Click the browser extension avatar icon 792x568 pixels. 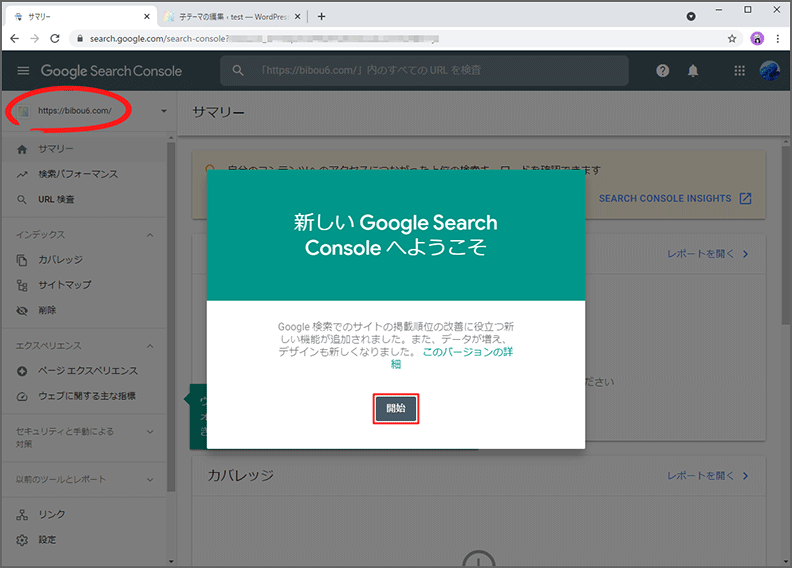(x=757, y=38)
